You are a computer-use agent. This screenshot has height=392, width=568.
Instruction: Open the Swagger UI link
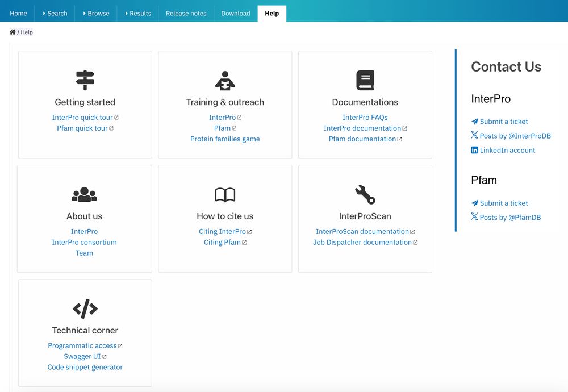point(82,357)
